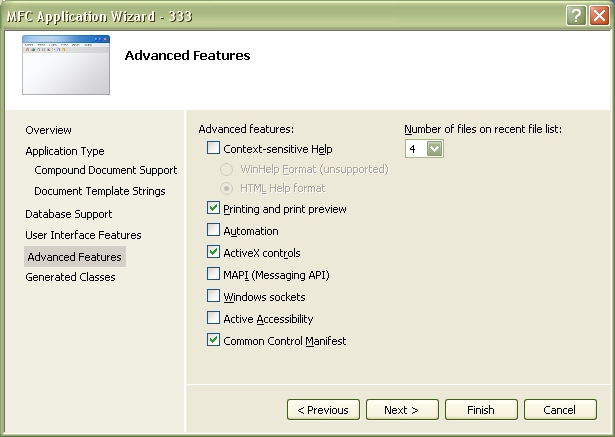Switch to Database Support page
This screenshot has height=437, width=615.
click(x=69, y=214)
